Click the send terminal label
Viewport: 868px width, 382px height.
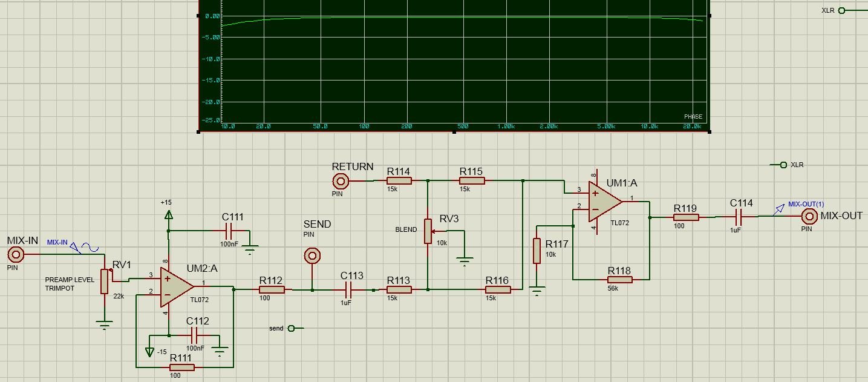coord(276,328)
